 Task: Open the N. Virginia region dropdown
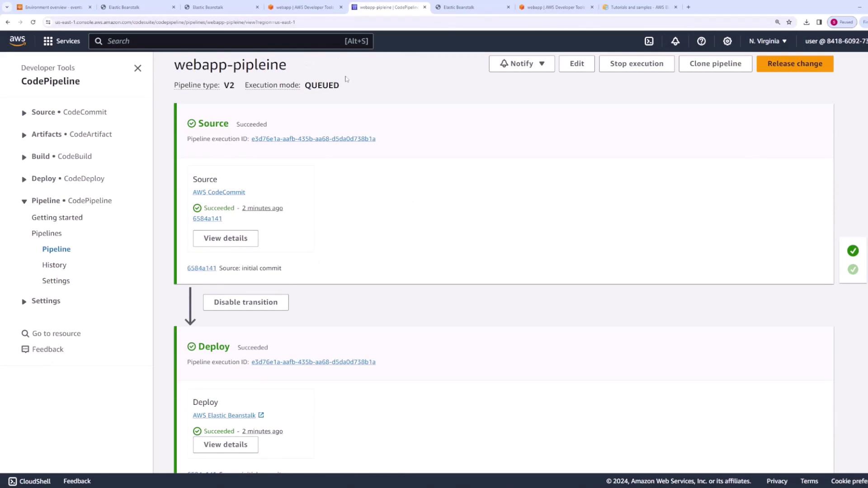click(768, 41)
